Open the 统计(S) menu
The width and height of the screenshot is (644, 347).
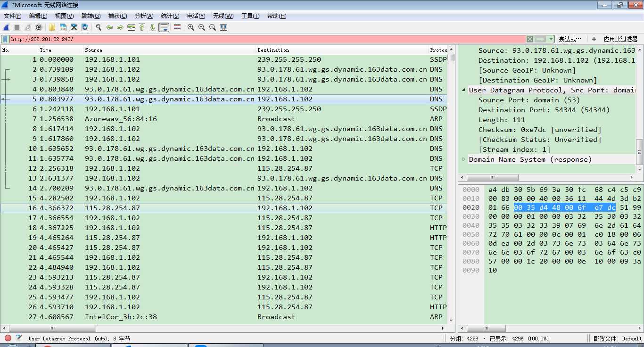tap(170, 16)
